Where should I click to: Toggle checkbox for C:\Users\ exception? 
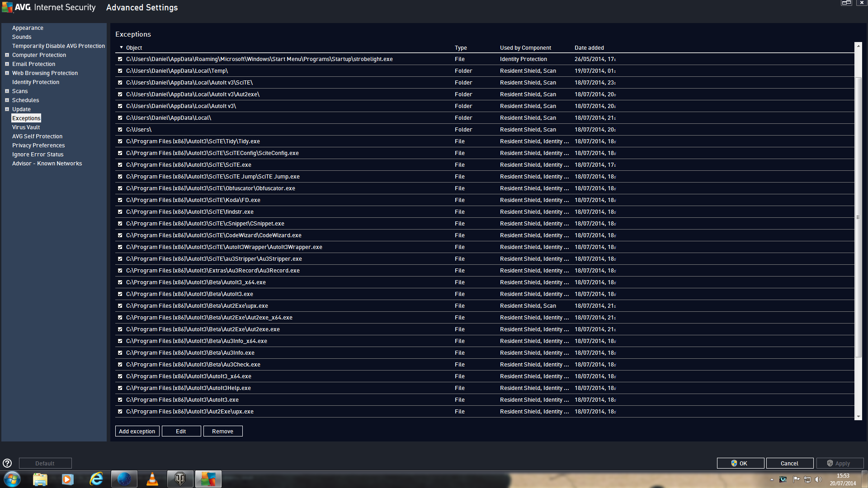pyautogui.click(x=120, y=130)
